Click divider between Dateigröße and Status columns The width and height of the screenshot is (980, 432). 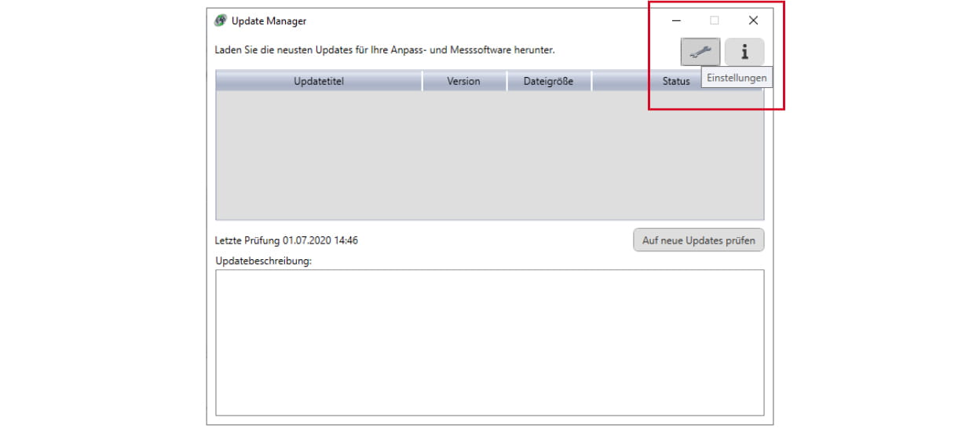591,81
